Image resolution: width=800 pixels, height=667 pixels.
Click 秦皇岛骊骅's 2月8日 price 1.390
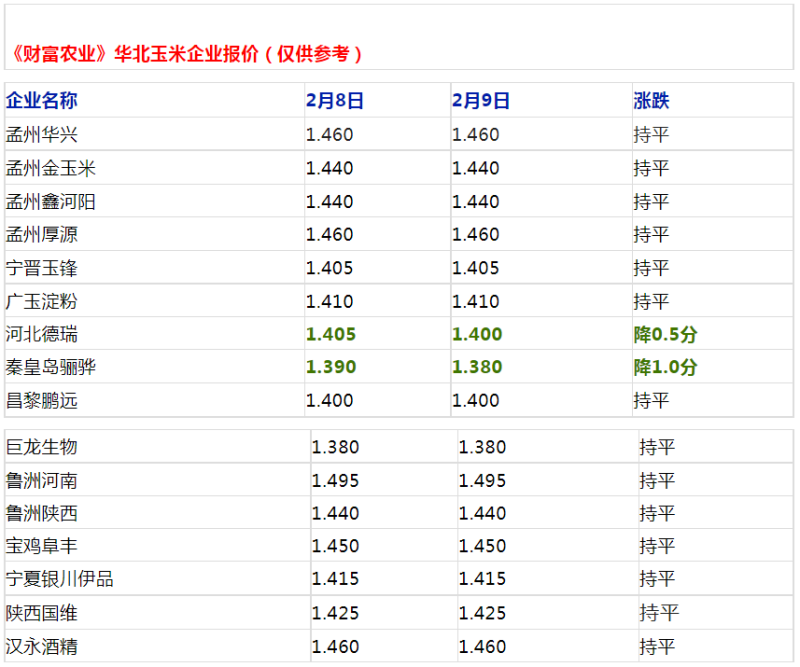point(331,367)
